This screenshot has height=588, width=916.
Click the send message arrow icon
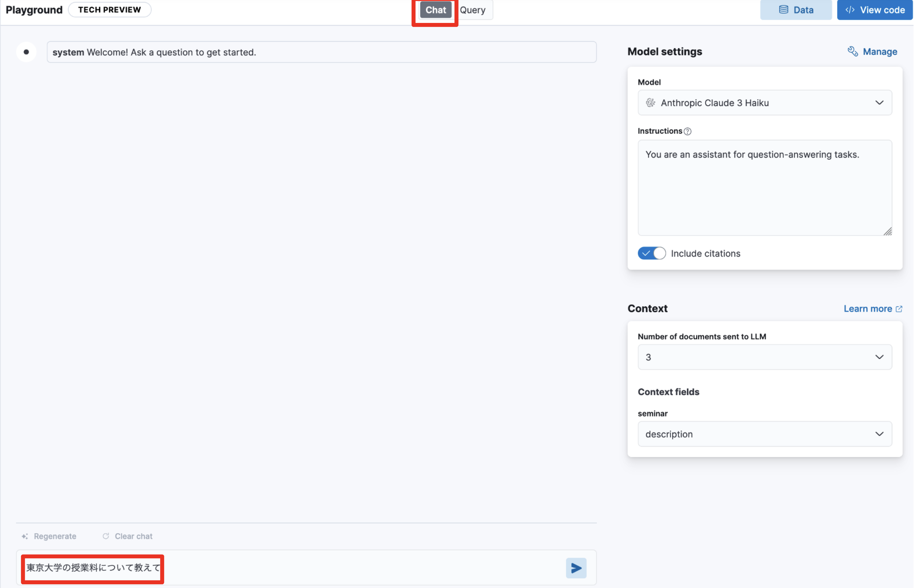577,569
